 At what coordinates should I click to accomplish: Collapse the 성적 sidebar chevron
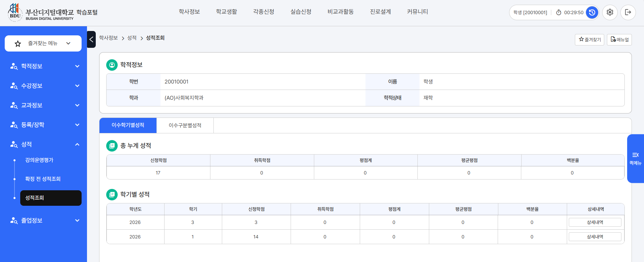click(x=77, y=144)
